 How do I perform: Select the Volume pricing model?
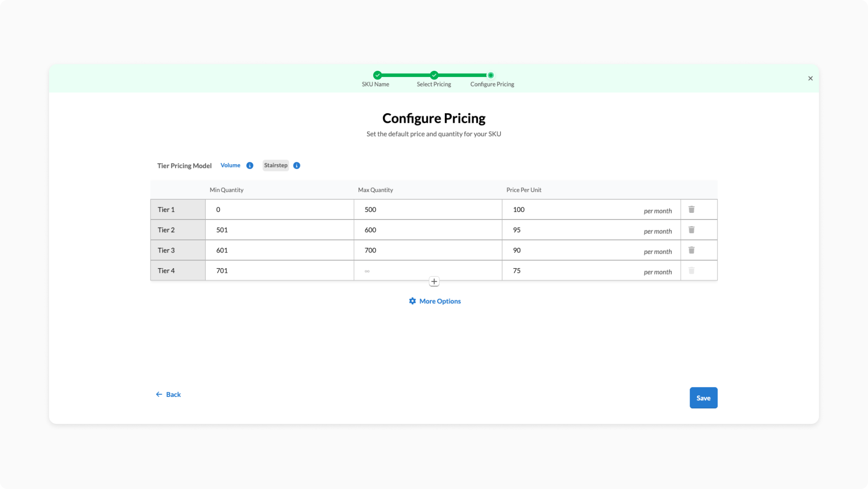230,166
